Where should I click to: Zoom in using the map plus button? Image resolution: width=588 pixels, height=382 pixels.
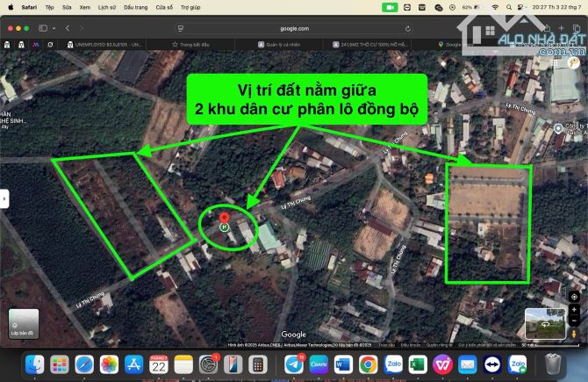pos(575,310)
